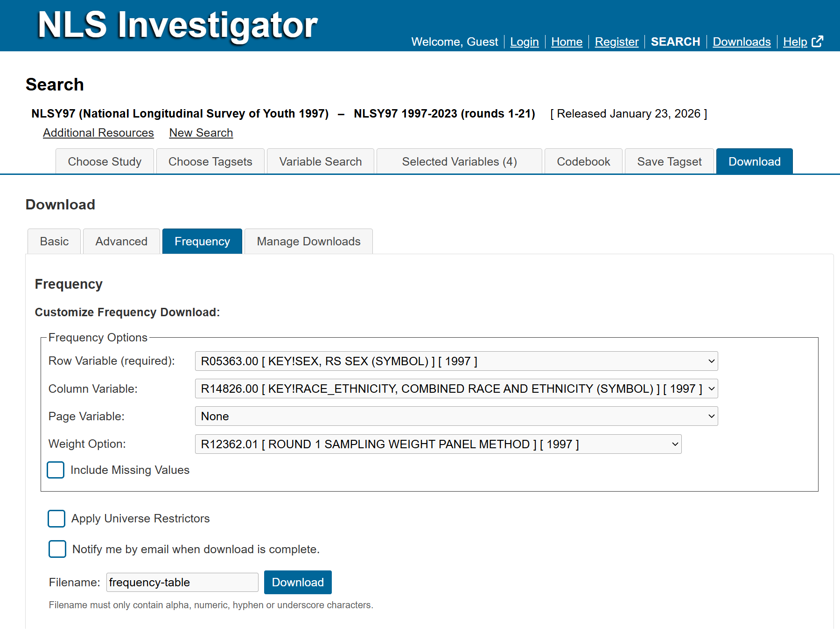Open the Save Tagset tab
840x632 pixels.
669,161
